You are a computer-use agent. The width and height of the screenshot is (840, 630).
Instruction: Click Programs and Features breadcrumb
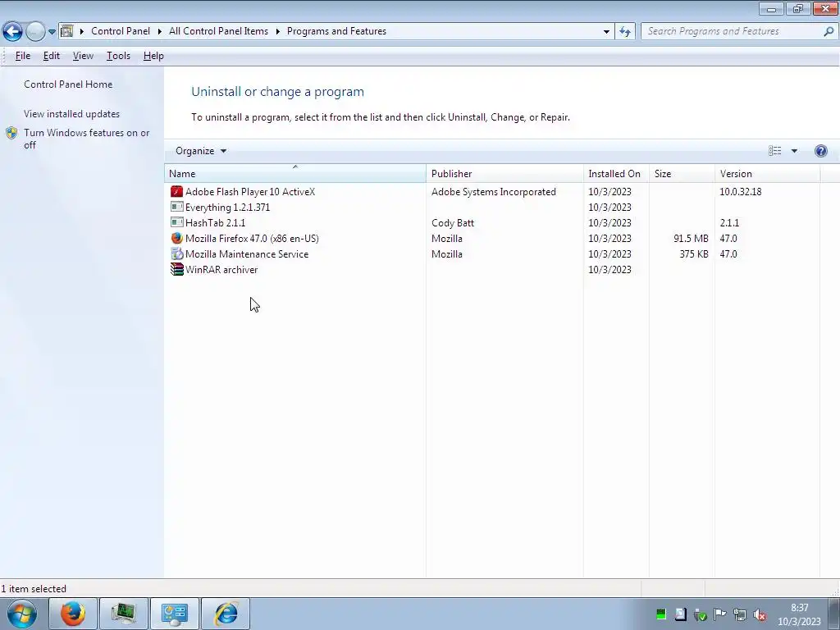pyautogui.click(x=336, y=31)
